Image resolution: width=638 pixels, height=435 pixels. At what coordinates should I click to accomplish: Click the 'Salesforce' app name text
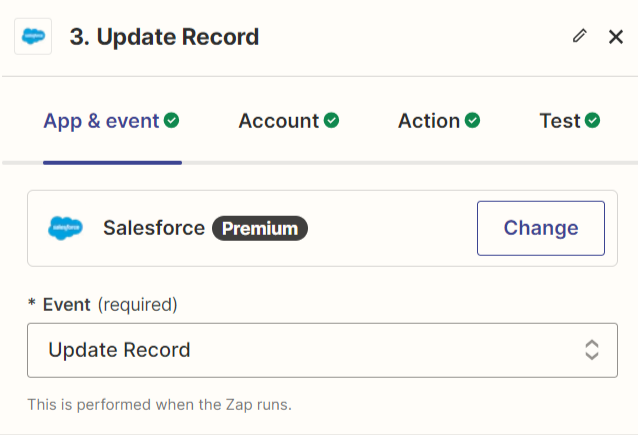click(154, 228)
